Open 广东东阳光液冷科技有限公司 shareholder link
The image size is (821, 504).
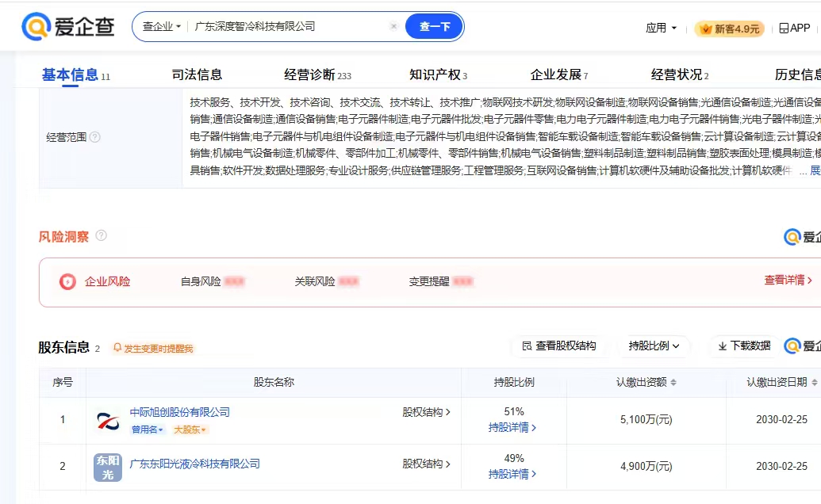194,464
